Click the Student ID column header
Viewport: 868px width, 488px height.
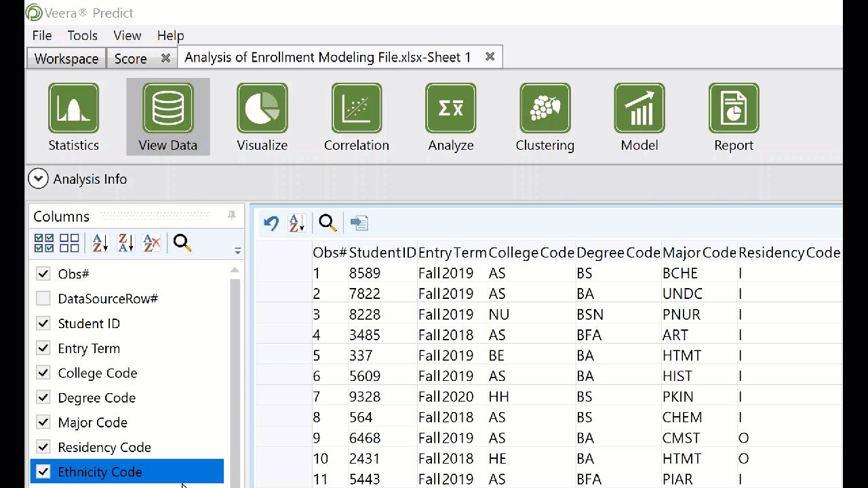382,253
